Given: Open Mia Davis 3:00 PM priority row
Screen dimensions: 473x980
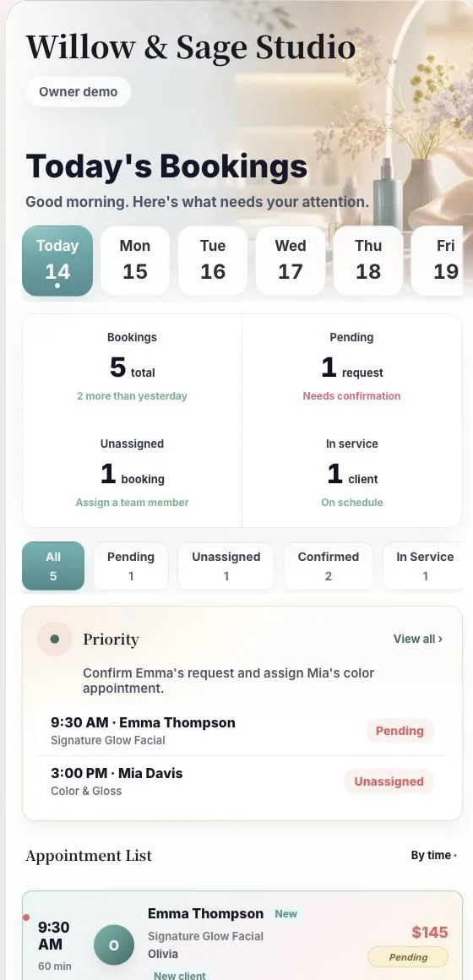Looking at the screenshot, I should [242, 781].
